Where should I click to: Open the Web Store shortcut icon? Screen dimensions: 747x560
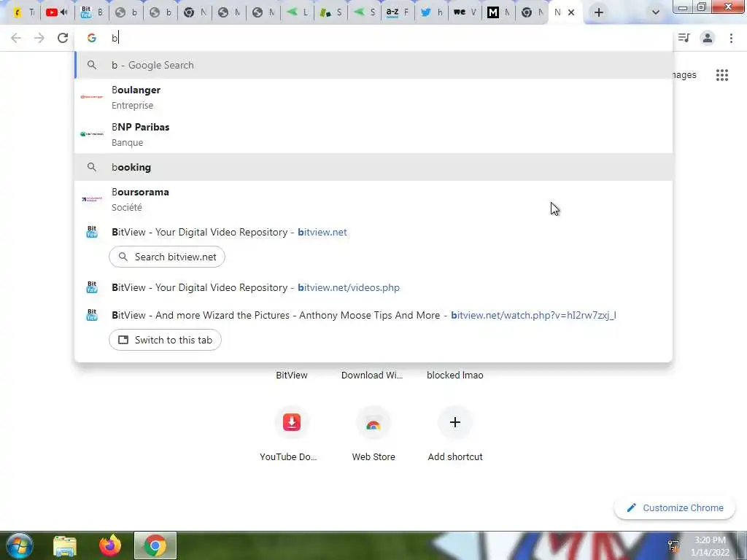pos(373,422)
